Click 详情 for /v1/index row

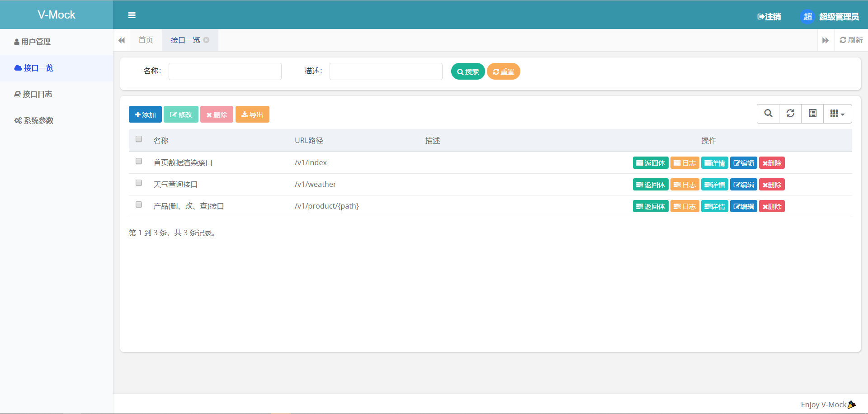point(715,163)
